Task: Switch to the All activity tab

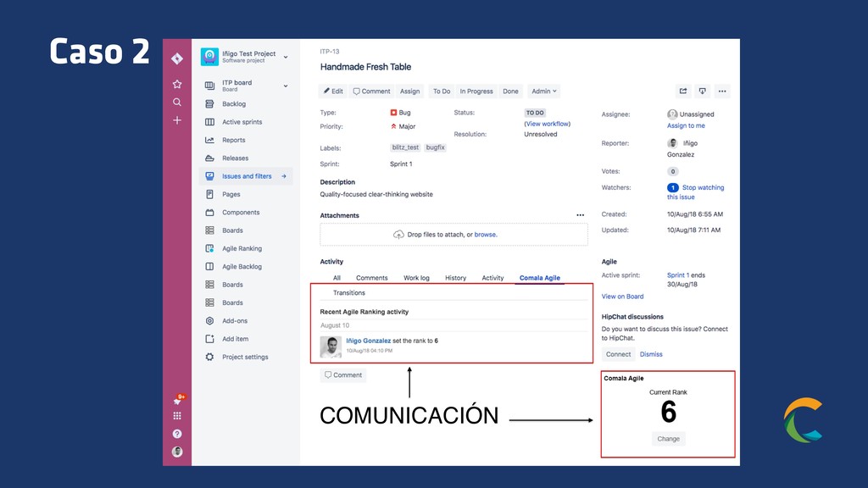Action: [337, 278]
